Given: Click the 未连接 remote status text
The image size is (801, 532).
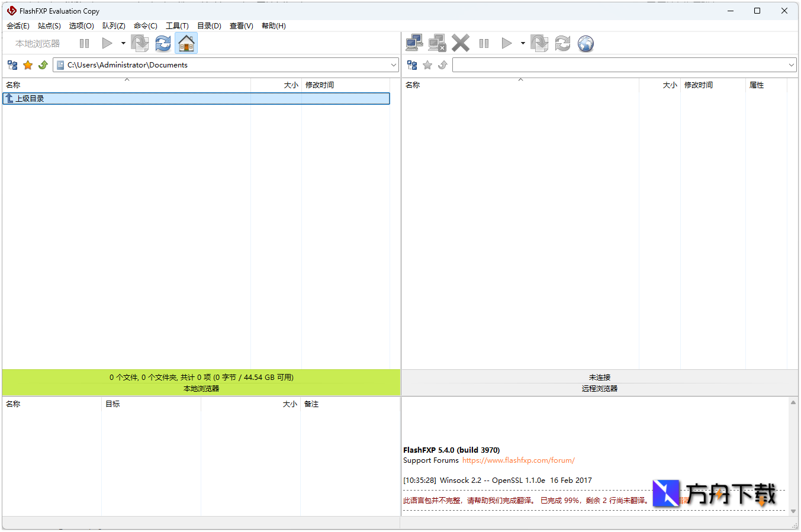Looking at the screenshot, I should click(x=600, y=378).
